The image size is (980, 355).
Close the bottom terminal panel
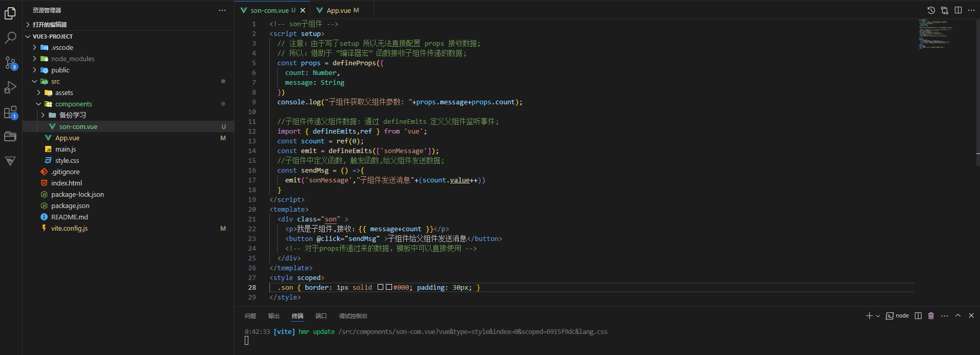click(971, 316)
